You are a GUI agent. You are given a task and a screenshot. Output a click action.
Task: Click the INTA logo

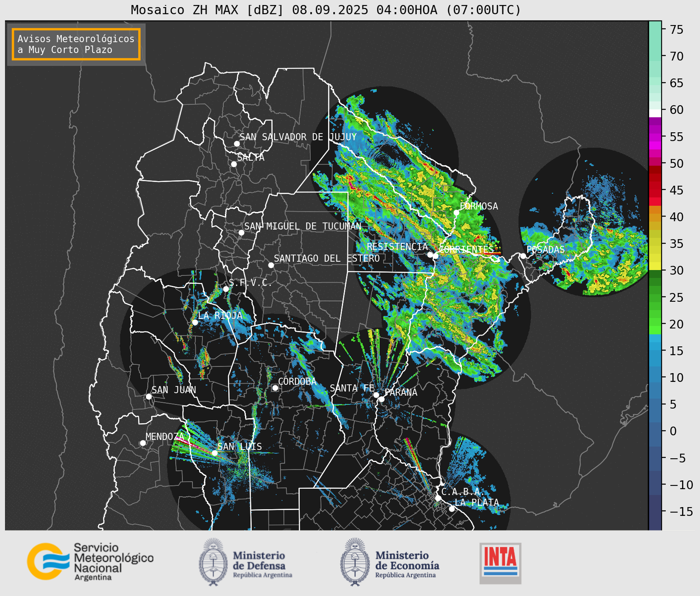[x=500, y=563]
